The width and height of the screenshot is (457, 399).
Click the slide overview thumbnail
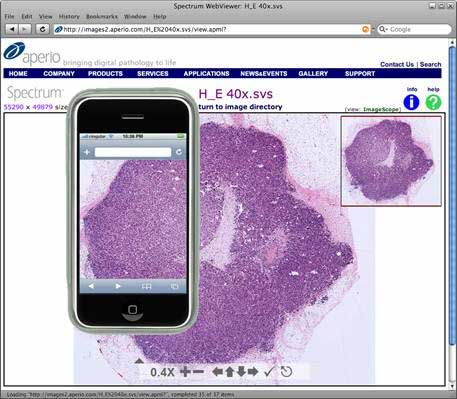point(391,161)
